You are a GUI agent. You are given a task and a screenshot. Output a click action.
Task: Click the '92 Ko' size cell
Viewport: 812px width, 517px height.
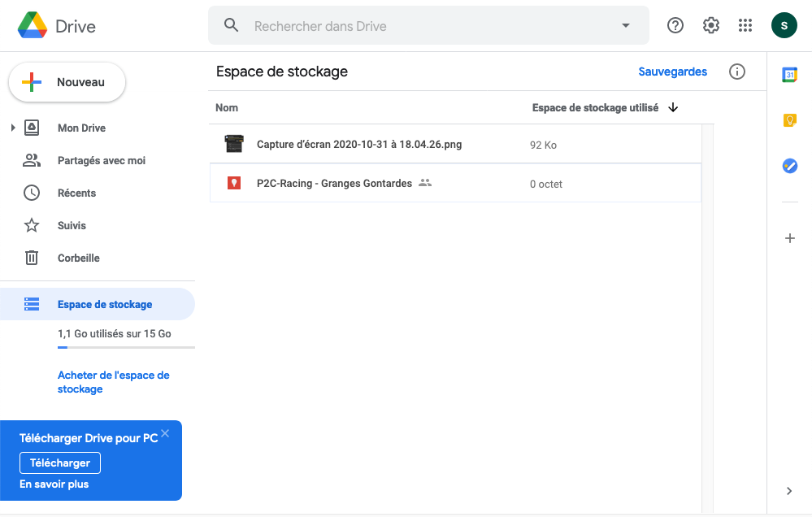coord(543,145)
